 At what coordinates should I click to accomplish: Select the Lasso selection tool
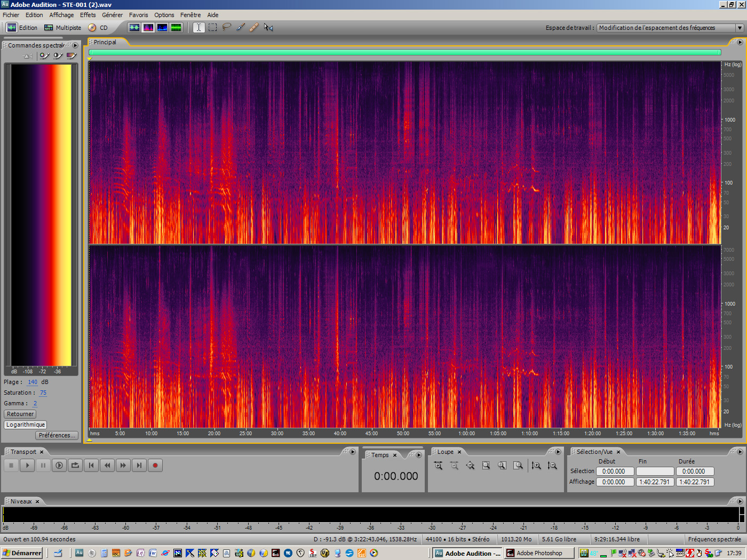click(x=226, y=27)
